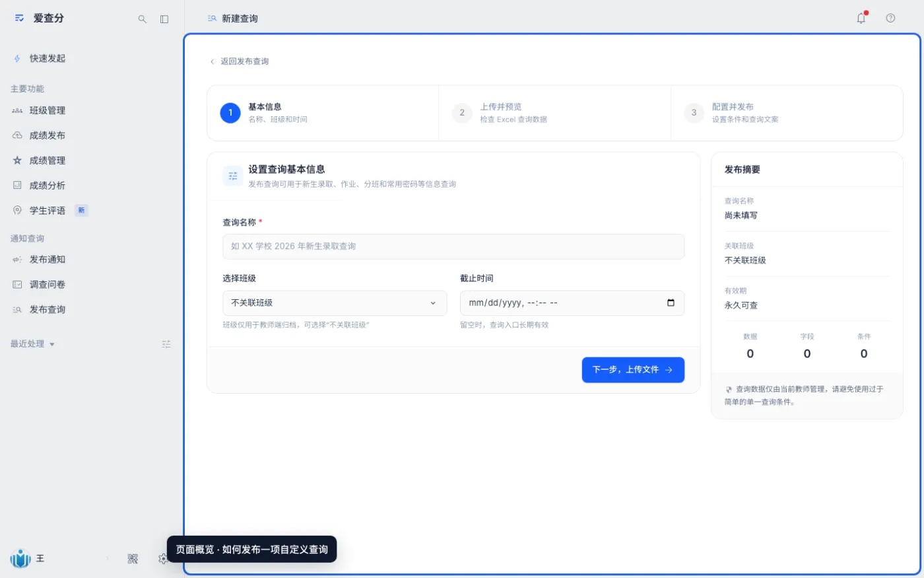
Task: Open the help question-mark icon
Action: tap(890, 18)
